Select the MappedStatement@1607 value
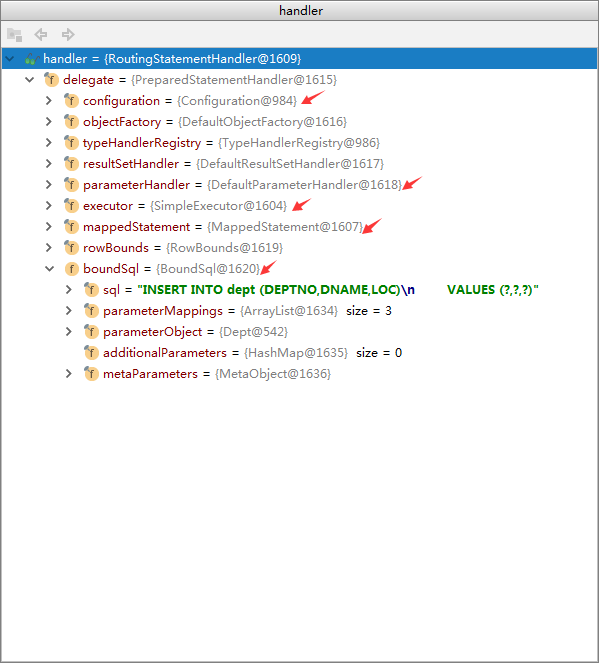Image resolution: width=599 pixels, height=663 pixels. 285,227
